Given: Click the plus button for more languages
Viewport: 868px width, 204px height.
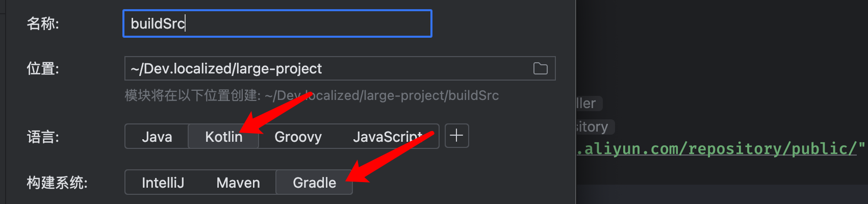Looking at the screenshot, I should (x=456, y=136).
